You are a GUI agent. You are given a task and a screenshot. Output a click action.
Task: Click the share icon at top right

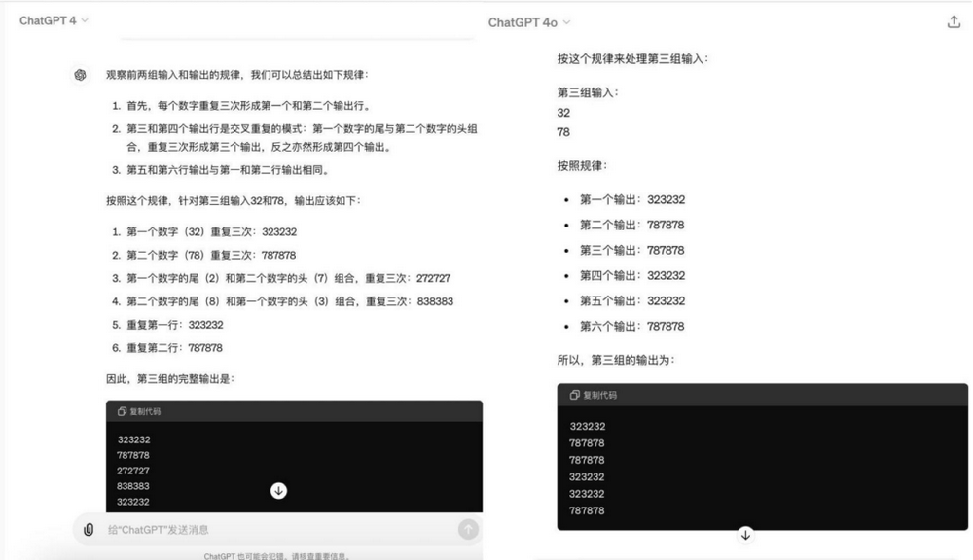click(x=954, y=22)
